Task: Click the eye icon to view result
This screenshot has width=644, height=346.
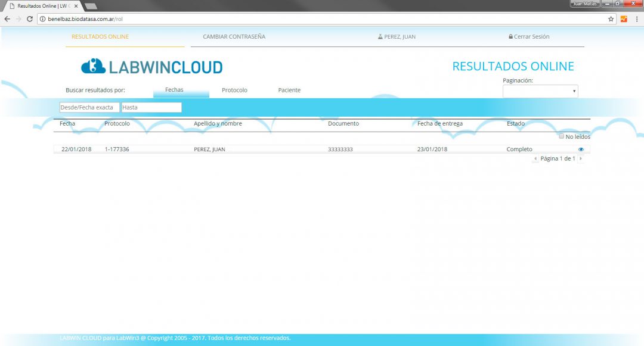Action: [581, 149]
